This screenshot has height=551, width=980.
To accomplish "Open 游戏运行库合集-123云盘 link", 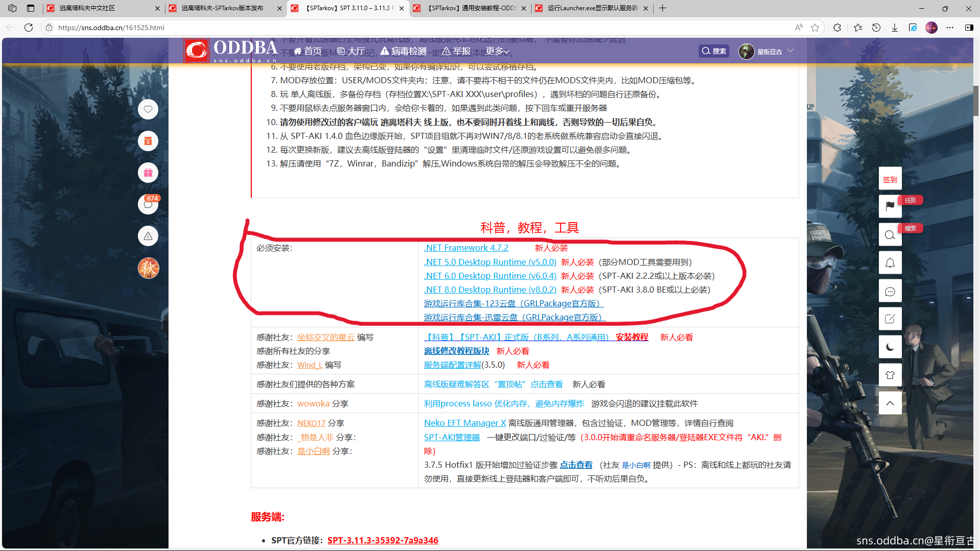I will point(514,303).
